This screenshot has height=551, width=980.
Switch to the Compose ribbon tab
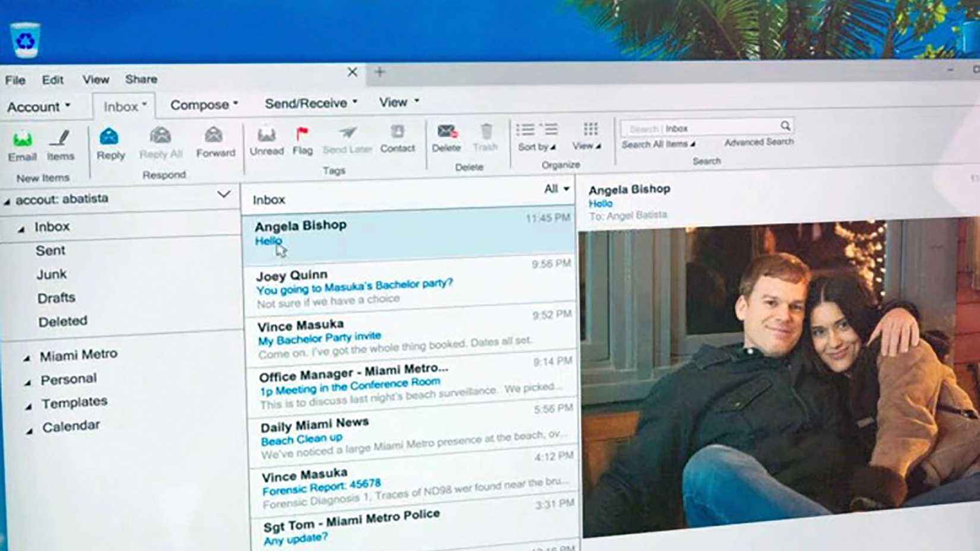tap(204, 105)
